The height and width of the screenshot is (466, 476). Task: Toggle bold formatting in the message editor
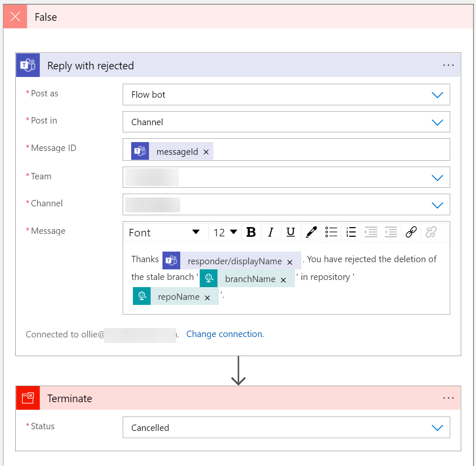(x=251, y=232)
